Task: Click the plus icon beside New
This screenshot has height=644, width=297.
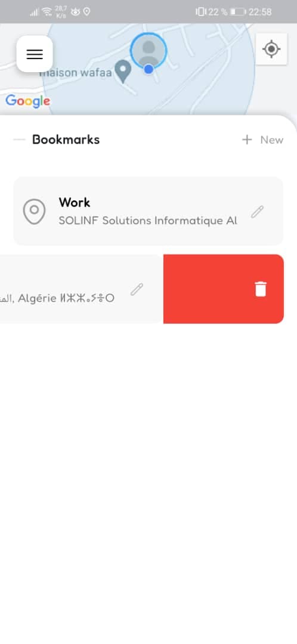Action: pyautogui.click(x=246, y=140)
